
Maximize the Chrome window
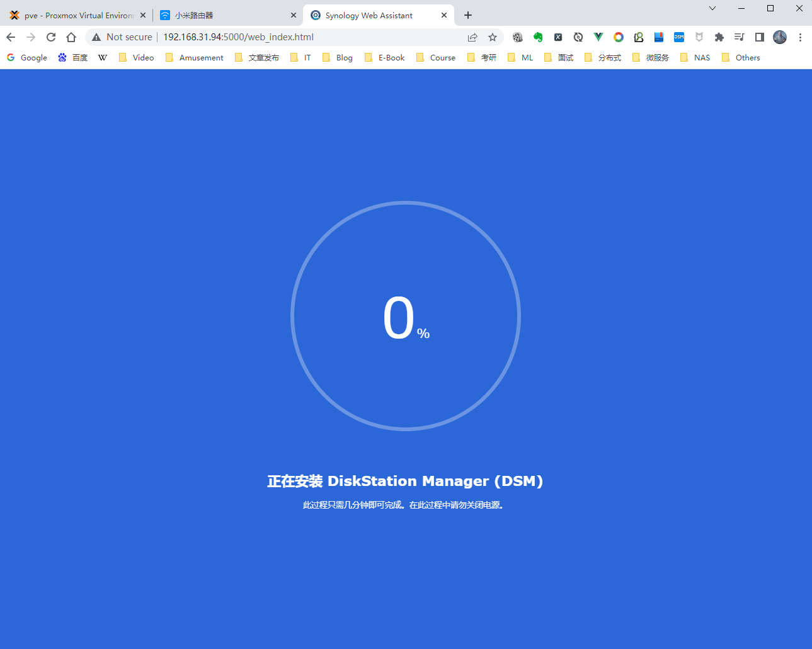[x=770, y=8]
